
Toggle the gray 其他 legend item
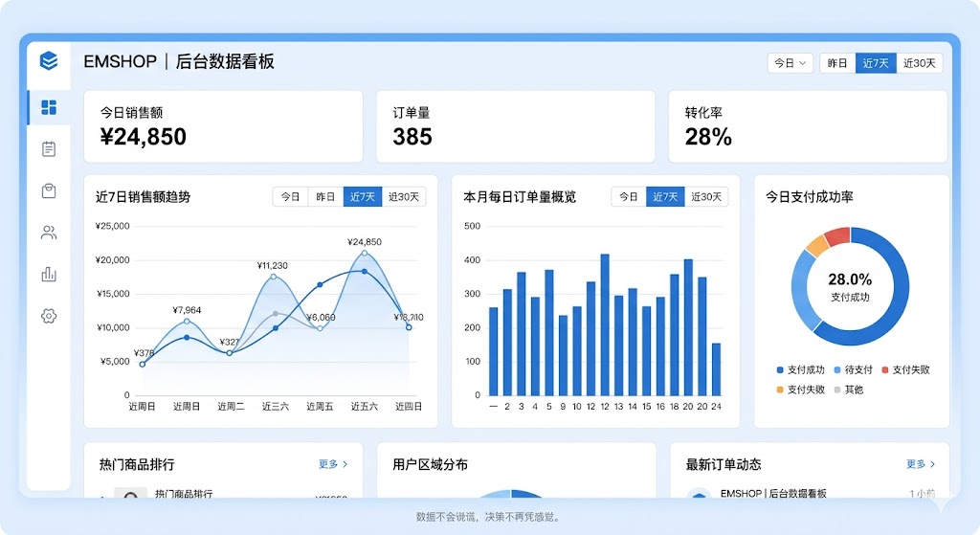(849, 390)
